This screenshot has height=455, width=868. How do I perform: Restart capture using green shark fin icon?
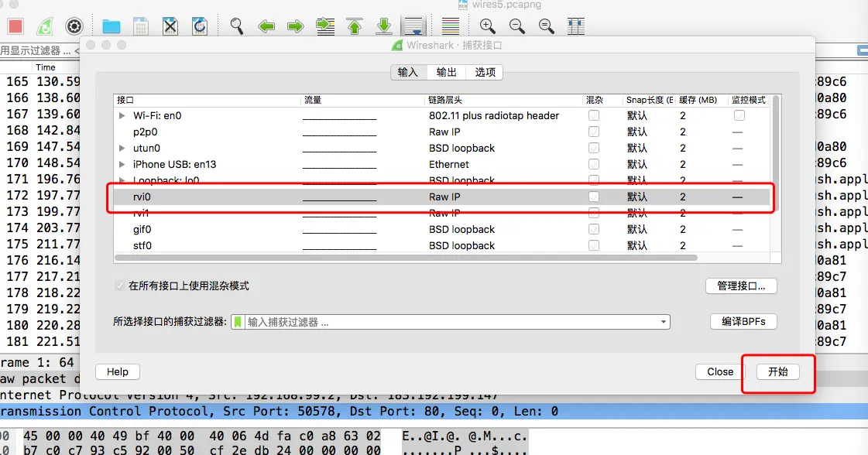(x=45, y=26)
